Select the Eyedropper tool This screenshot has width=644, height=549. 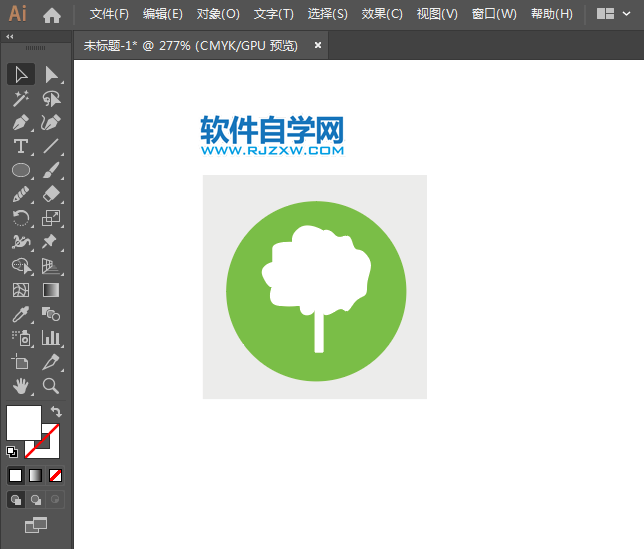tap(20, 314)
